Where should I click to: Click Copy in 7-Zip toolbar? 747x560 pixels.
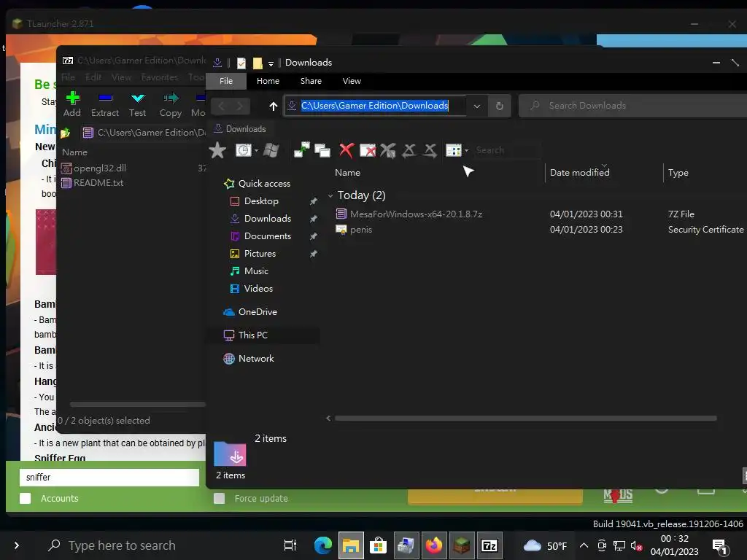click(x=171, y=104)
